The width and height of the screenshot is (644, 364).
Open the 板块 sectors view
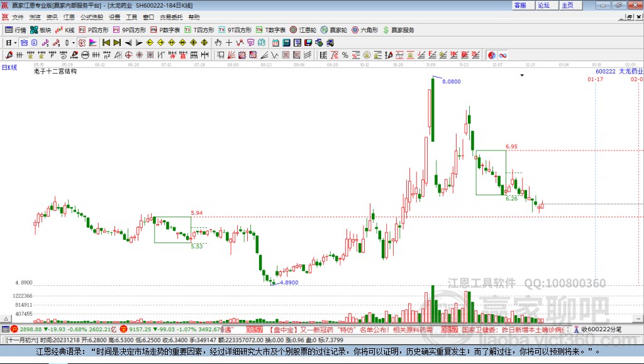tap(40, 30)
